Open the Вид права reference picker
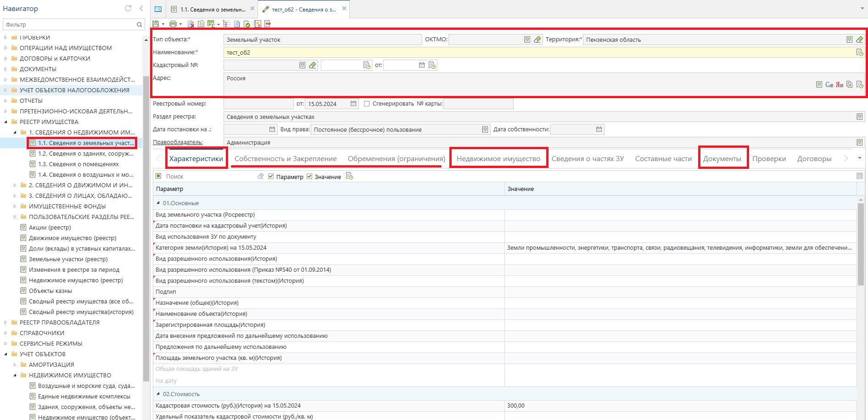This screenshot has width=868, height=420. point(485,129)
